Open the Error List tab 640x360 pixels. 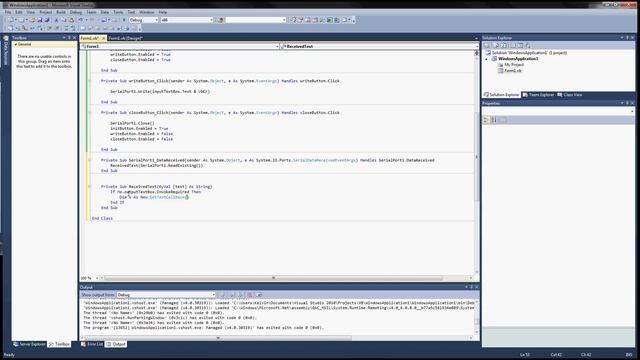coord(92,344)
